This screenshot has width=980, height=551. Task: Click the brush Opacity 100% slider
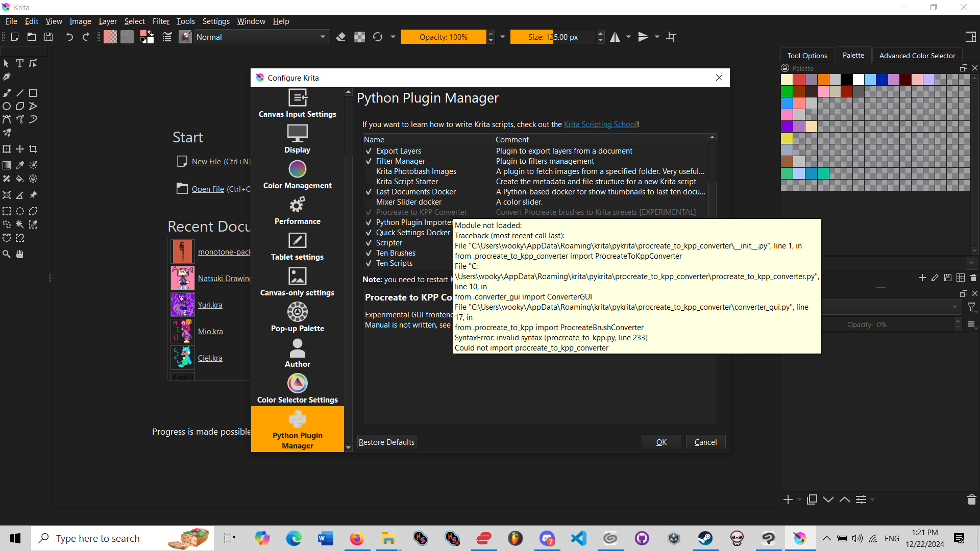point(443,37)
